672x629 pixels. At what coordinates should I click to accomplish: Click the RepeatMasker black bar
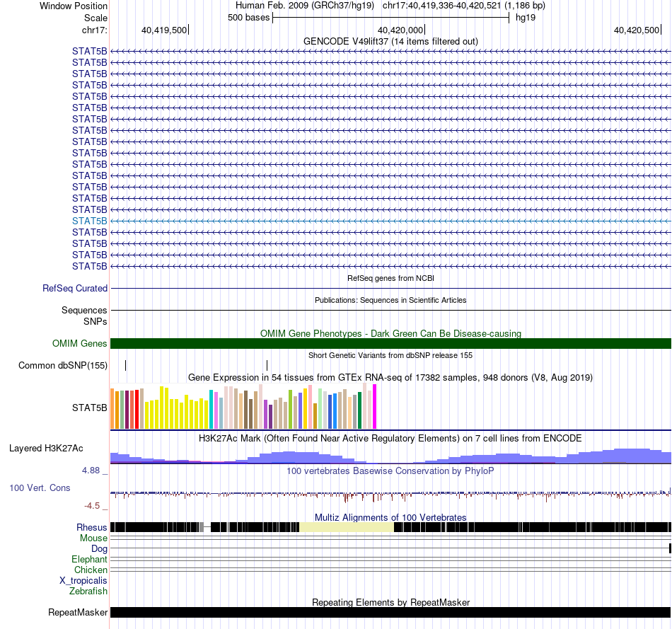[390, 612]
